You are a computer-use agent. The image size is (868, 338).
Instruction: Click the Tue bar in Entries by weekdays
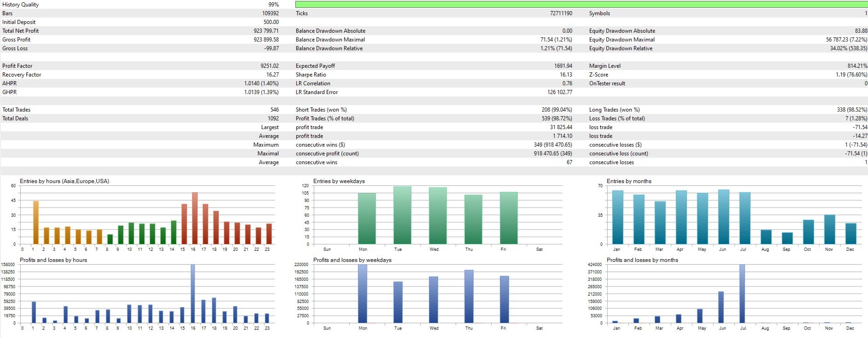(x=402, y=215)
